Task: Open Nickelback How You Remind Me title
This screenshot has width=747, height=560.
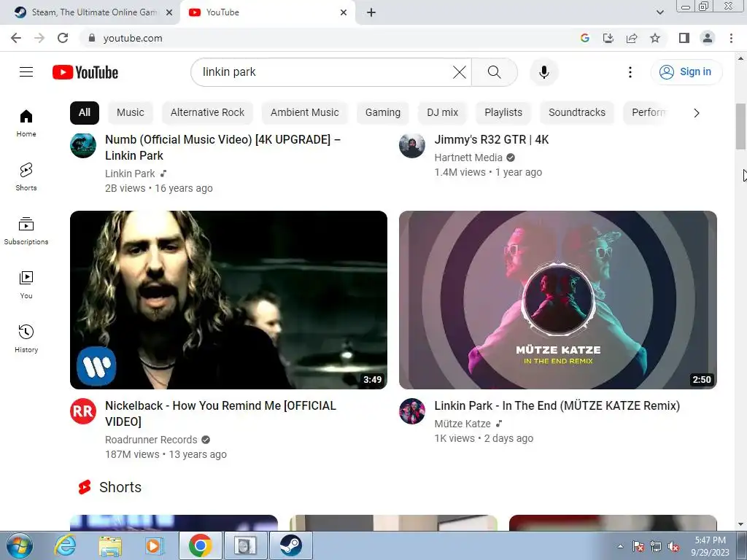Action: [220, 413]
